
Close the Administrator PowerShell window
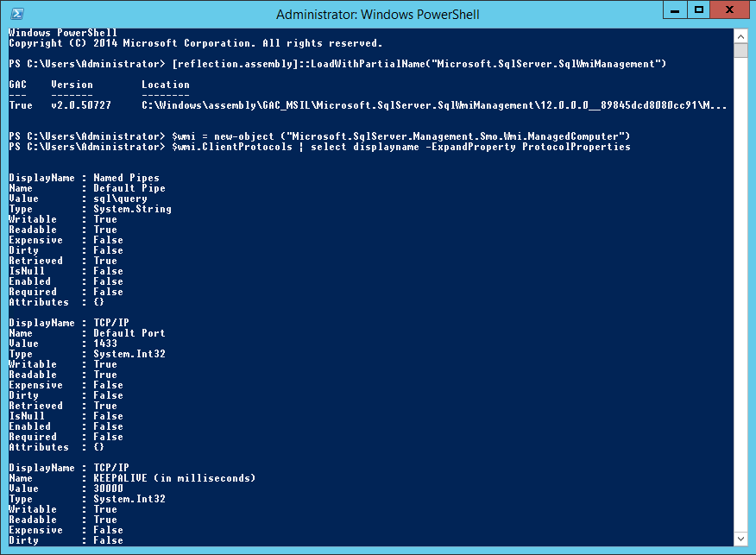click(729, 9)
